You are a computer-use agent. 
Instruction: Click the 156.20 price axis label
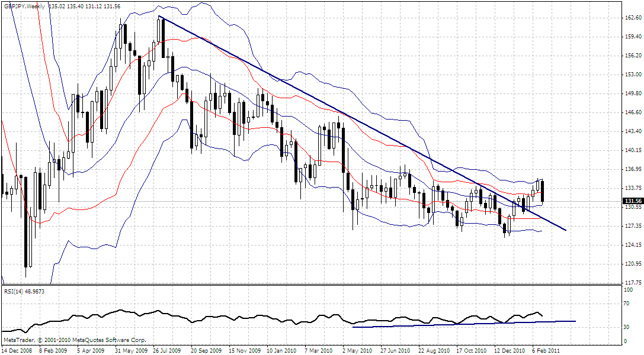[x=633, y=56]
